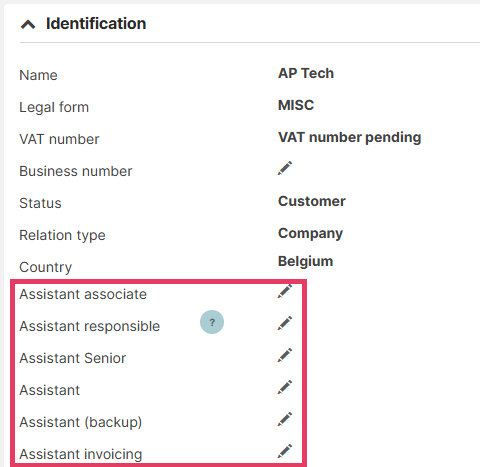Screen dimensions: 480x467
Task: Open the help tooltip question mark
Action: point(212,322)
